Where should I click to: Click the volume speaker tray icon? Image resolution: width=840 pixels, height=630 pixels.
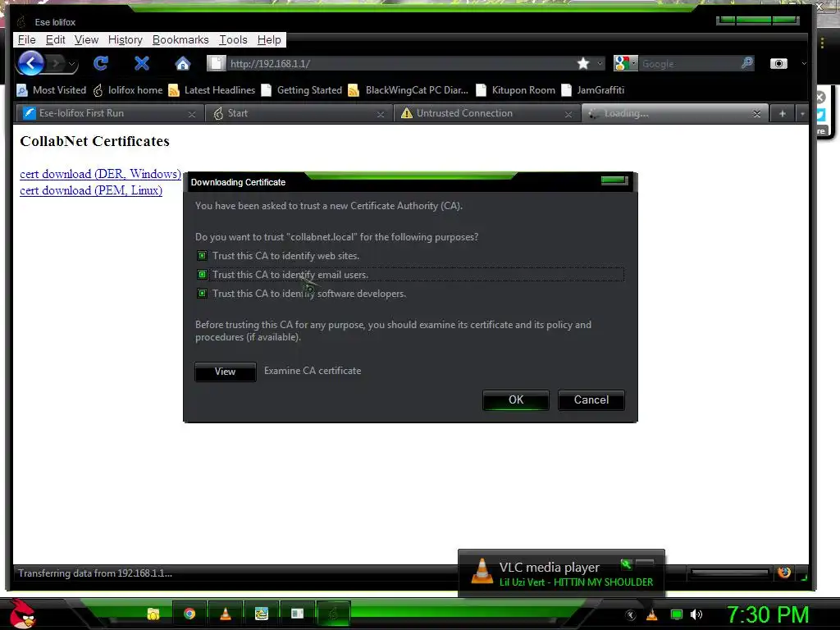click(696, 614)
